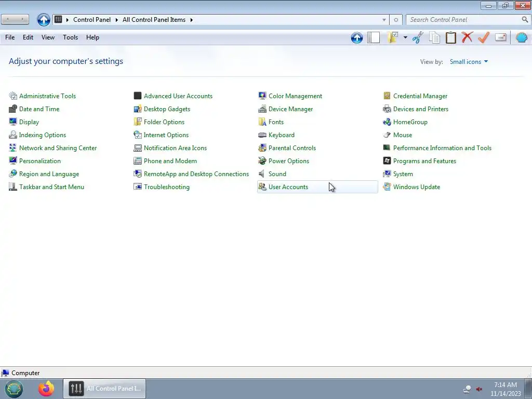Open the View menu
The height and width of the screenshot is (399, 532).
[x=48, y=37]
